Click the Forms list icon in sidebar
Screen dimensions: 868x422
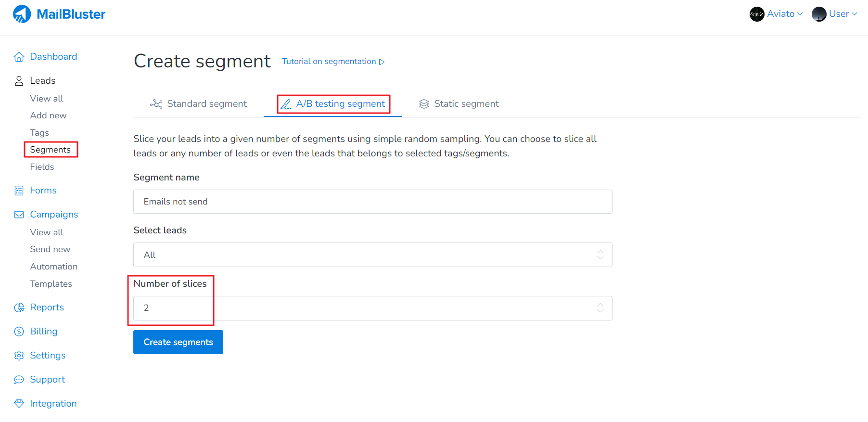click(19, 191)
